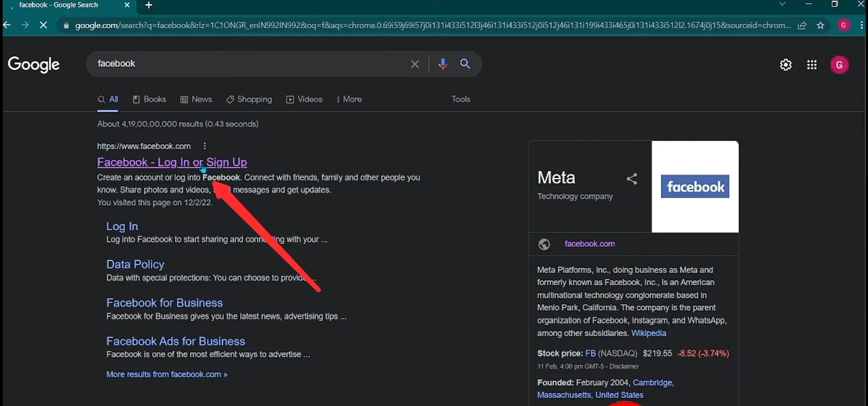Open facebook.com link in Meta panel
Screen dimensions: 868x406
(589, 244)
